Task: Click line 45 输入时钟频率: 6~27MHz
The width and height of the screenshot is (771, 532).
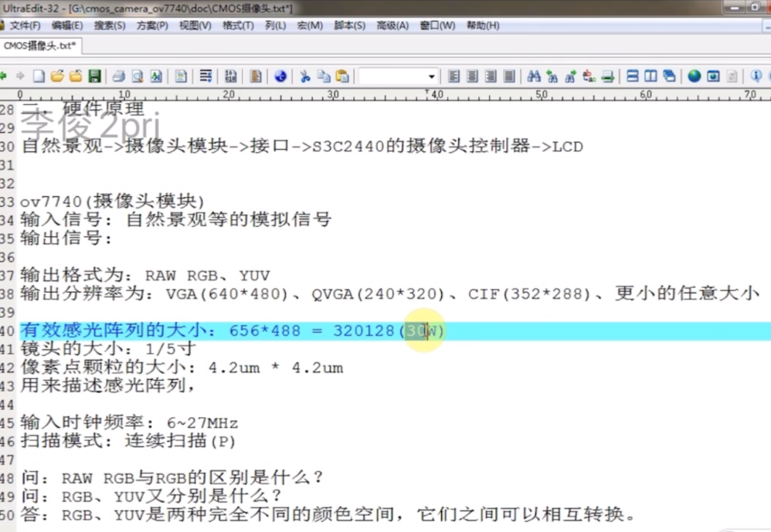Action: coord(129,422)
